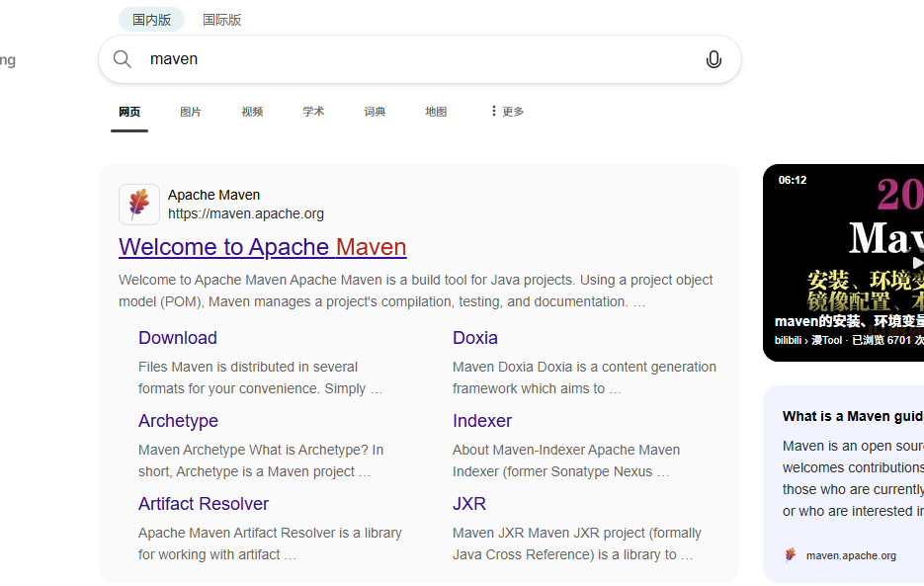Focus the search box containing maven

tap(420, 59)
